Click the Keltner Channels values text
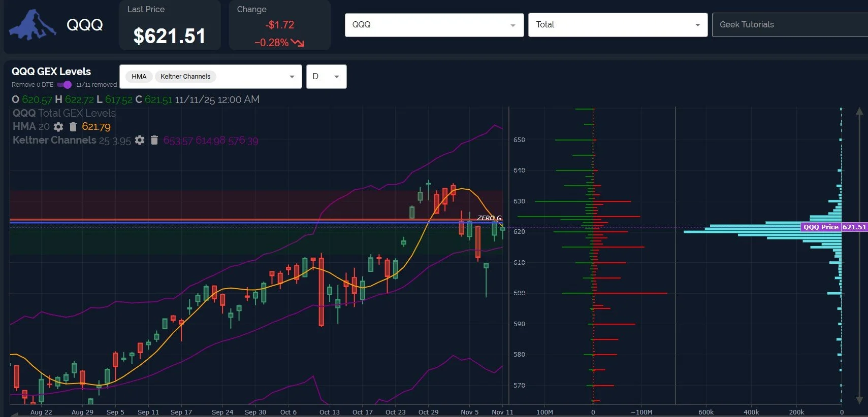868x417 pixels. pos(211,141)
